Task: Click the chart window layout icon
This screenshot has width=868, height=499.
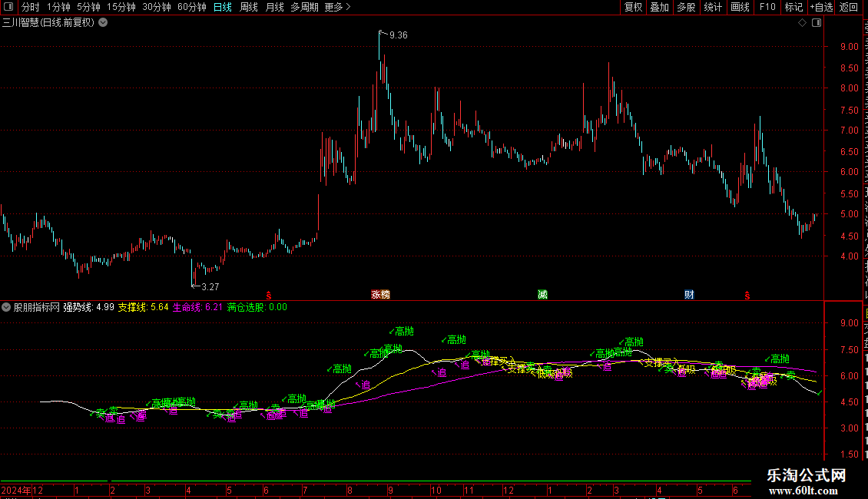Action: [x=817, y=23]
